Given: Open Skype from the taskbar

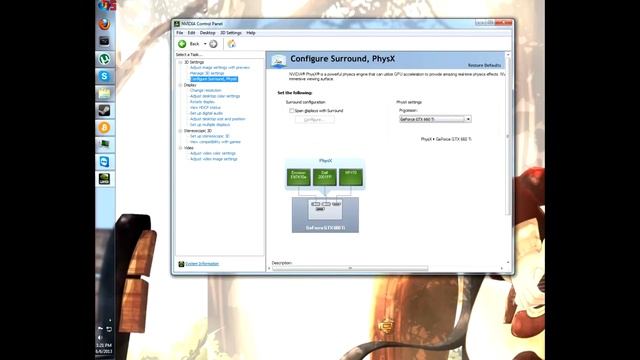Looking at the screenshot, I should point(104,76).
